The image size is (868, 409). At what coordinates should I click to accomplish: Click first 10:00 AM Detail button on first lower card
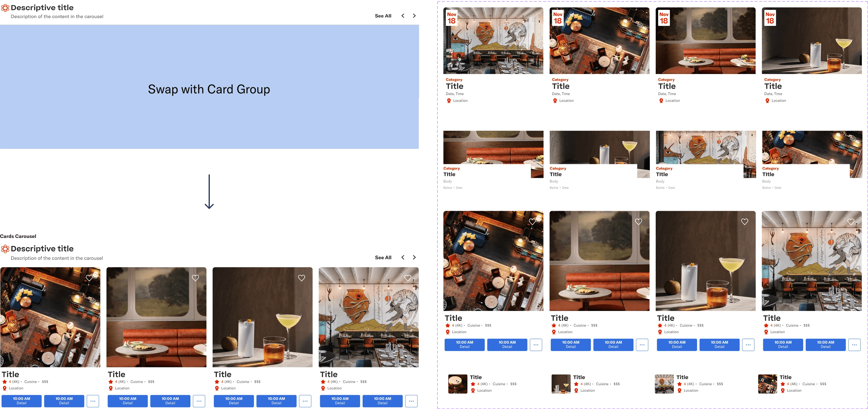click(x=22, y=401)
